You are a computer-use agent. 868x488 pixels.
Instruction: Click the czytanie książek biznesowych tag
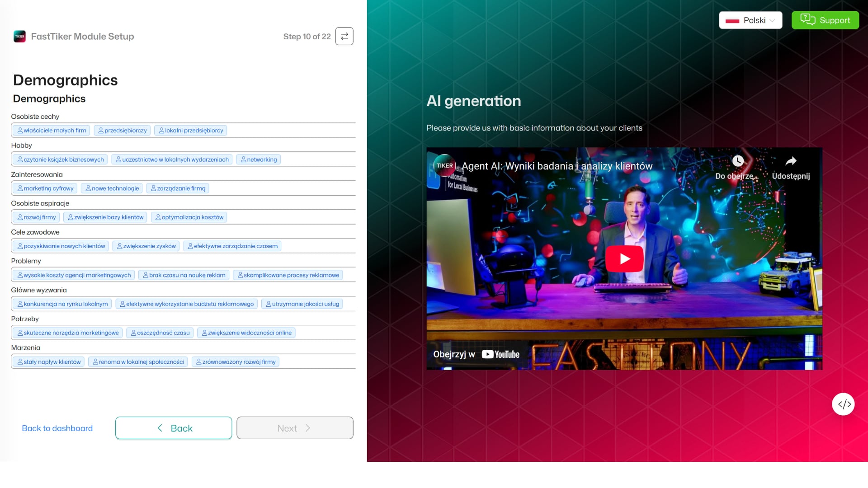[61, 160]
